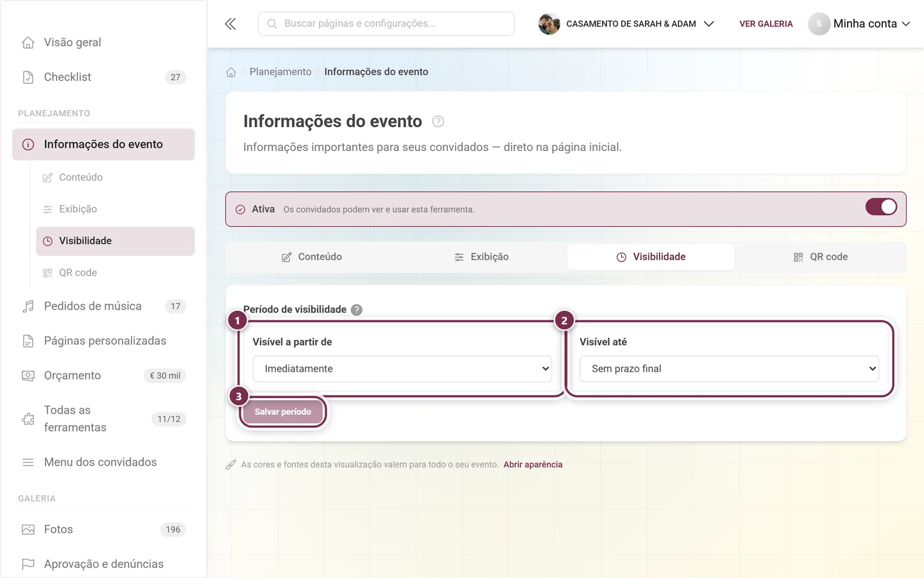Switch to the Conteúdo tab
The image size is (924, 578).
click(x=312, y=257)
